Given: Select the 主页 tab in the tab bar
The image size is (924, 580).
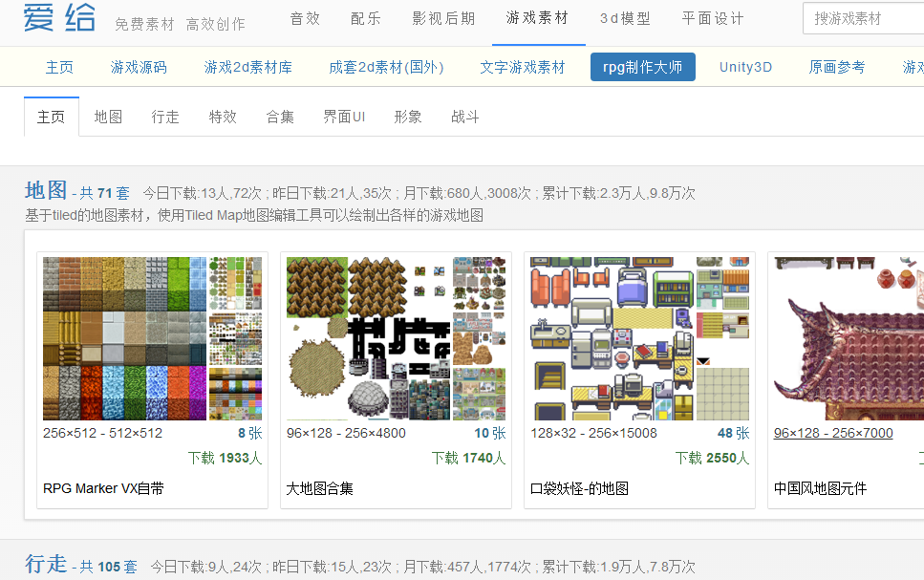Looking at the screenshot, I should (x=52, y=117).
